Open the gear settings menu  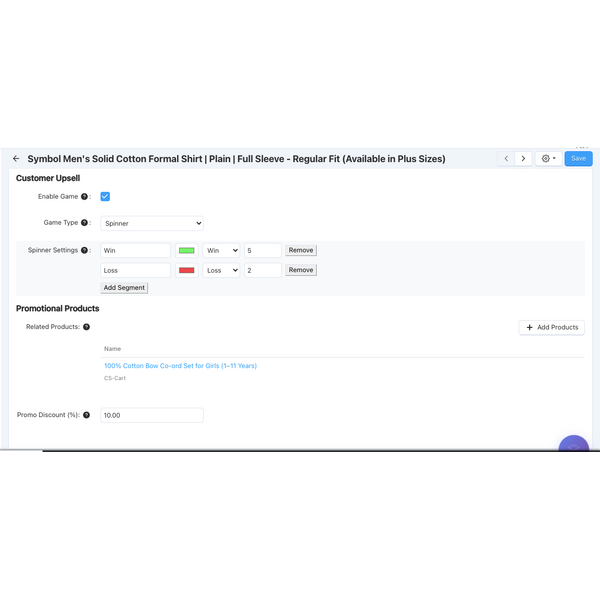pyautogui.click(x=548, y=158)
